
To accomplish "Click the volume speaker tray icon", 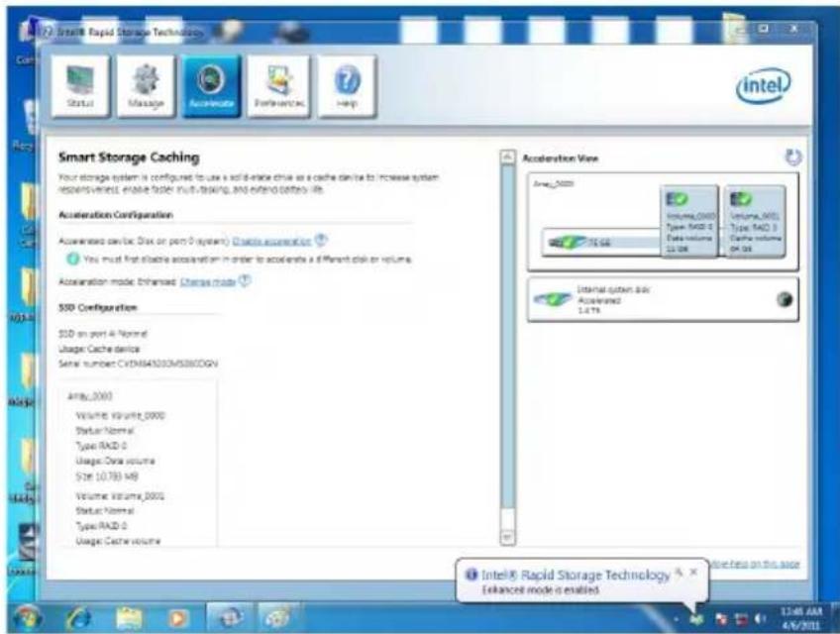I will point(760,619).
